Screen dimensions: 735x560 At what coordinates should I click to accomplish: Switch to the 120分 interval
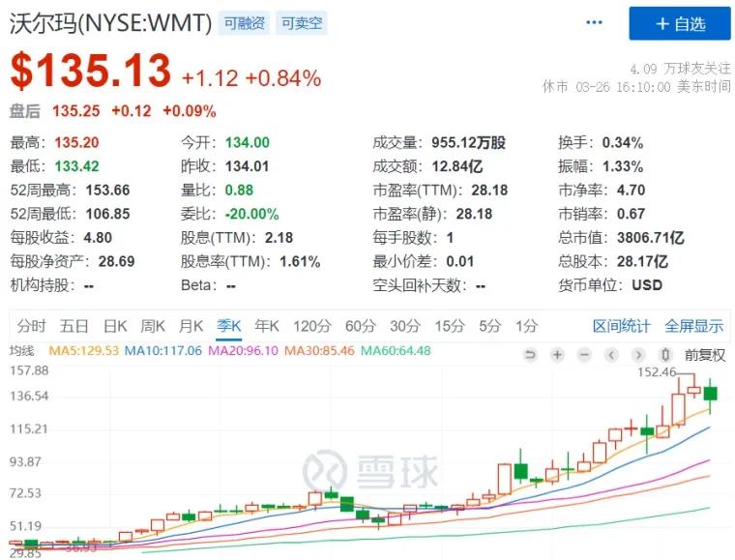point(312,326)
